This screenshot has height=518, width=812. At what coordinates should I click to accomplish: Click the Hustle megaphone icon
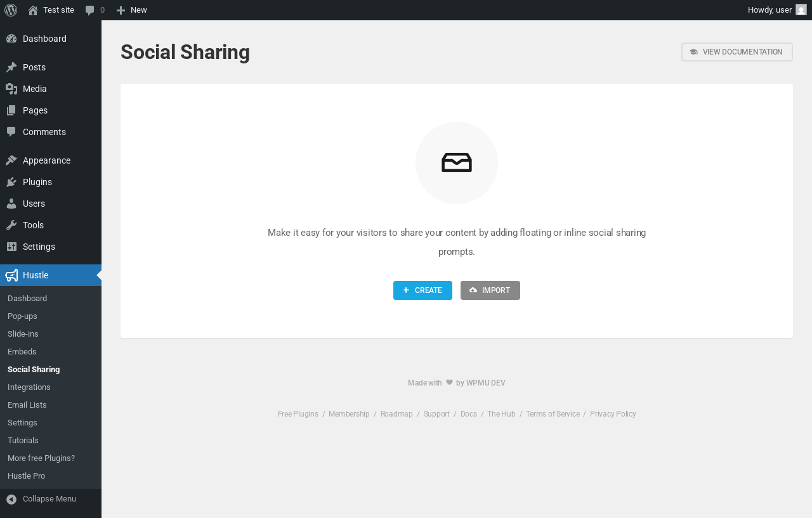coord(11,275)
